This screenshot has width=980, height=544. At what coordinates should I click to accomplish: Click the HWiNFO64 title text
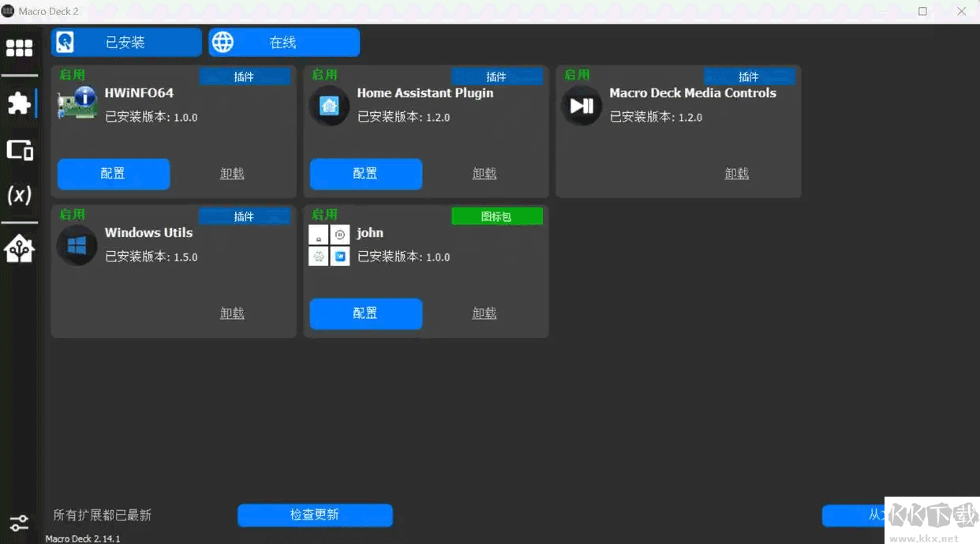[140, 93]
